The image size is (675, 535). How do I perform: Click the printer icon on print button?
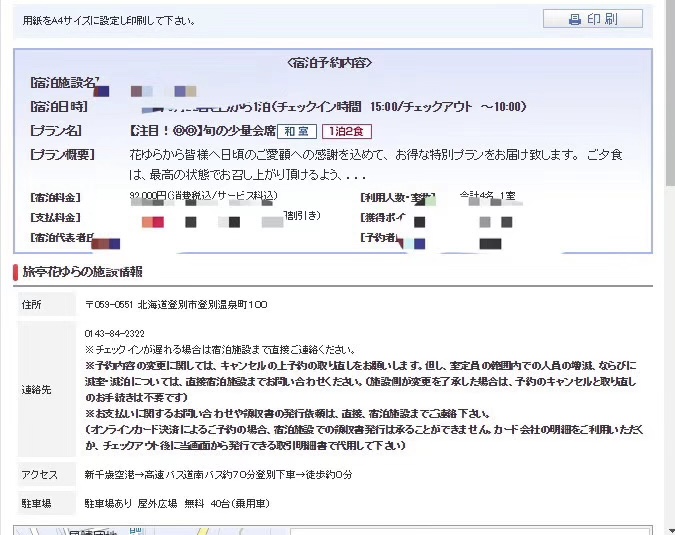(575, 19)
